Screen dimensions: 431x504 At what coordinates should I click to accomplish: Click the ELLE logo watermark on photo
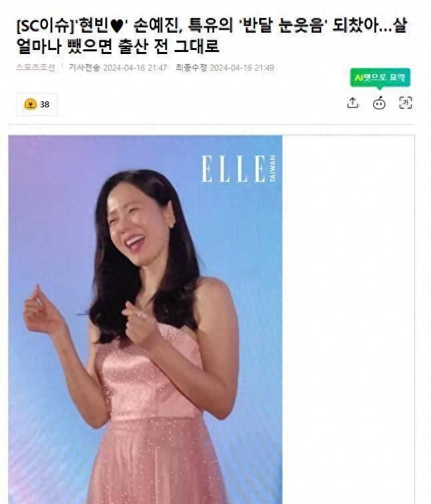(x=234, y=169)
